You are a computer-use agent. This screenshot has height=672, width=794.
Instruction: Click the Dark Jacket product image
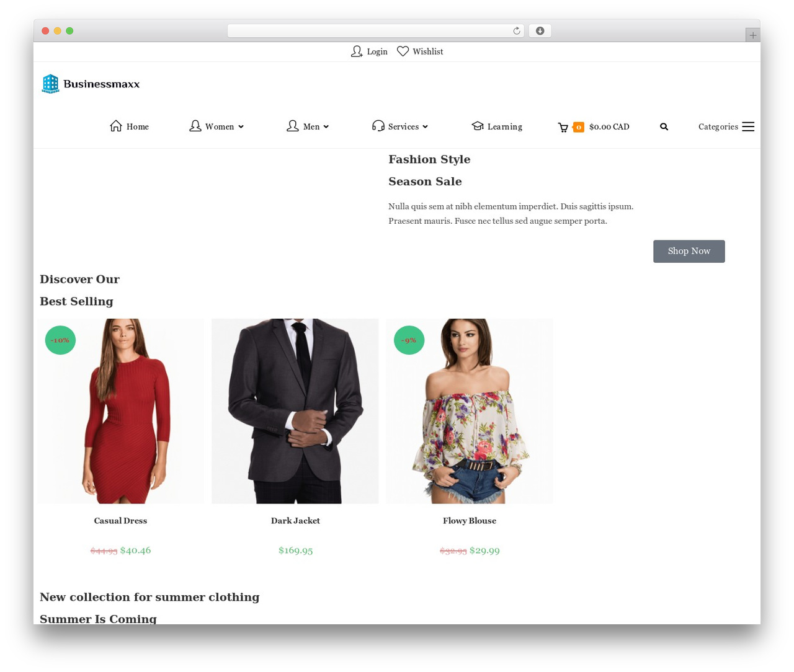click(295, 411)
